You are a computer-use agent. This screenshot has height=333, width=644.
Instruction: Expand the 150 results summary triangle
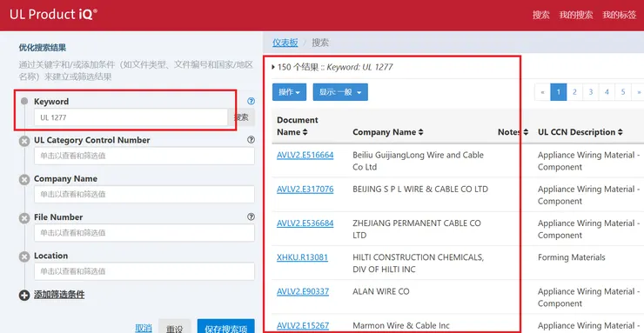273,67
